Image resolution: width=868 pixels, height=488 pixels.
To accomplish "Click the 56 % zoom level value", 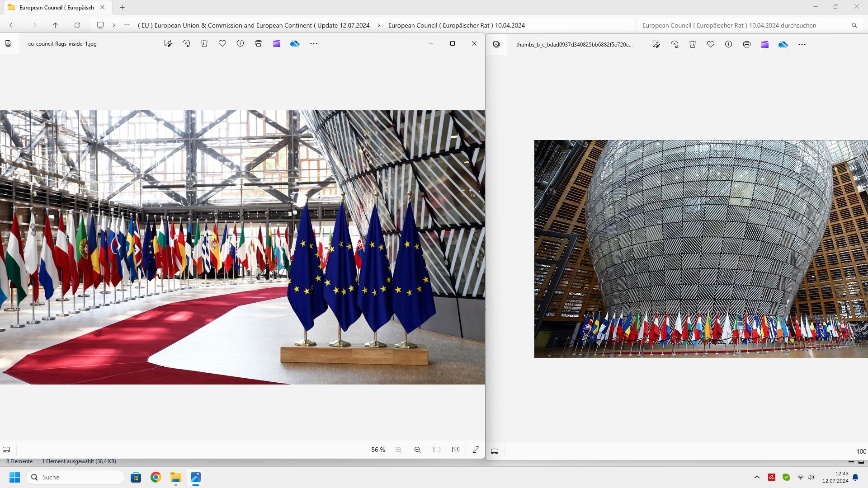I will (378, 450).
